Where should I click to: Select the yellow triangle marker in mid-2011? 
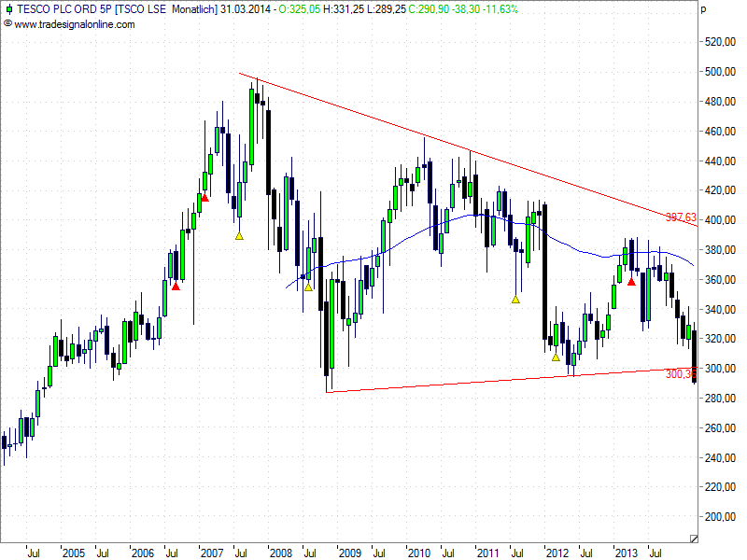[x=515, y=299]
